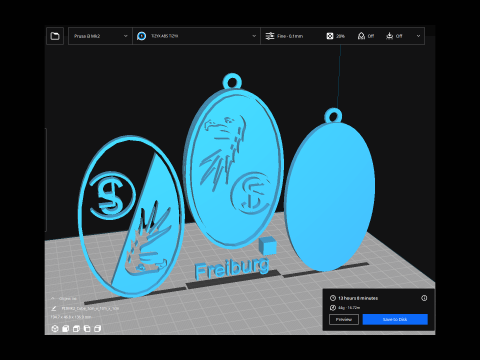Switch to top view cube icon
This screenshot has width=480, height=360.
[x=76, y=329]
